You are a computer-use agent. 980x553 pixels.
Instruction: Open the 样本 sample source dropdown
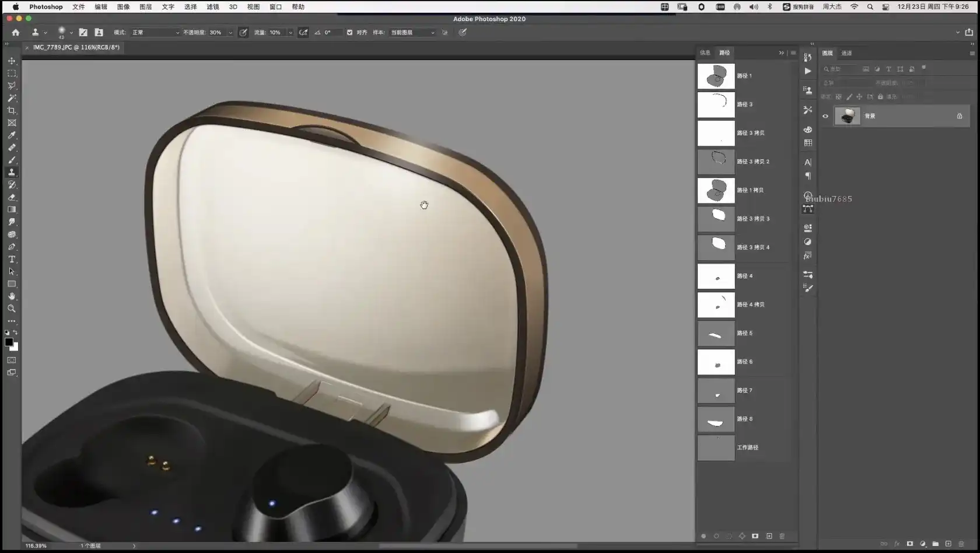pos(412,33)
